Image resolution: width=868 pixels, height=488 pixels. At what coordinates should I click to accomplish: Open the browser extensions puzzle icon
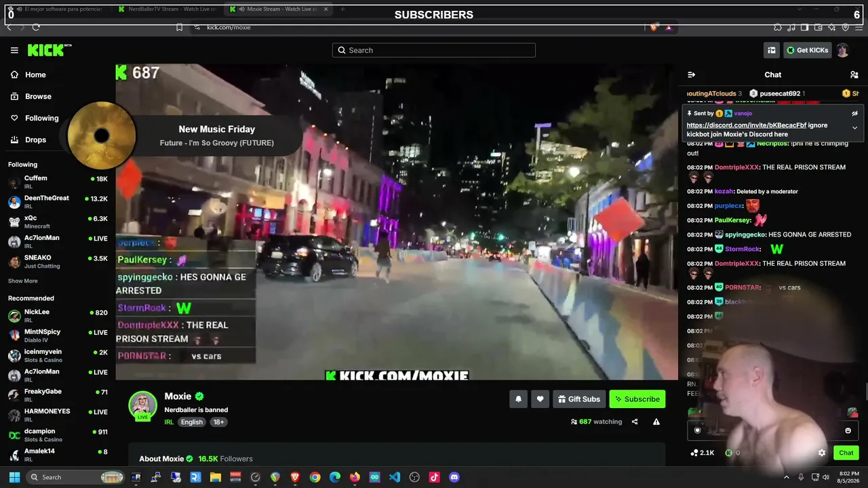coord(778,27)
